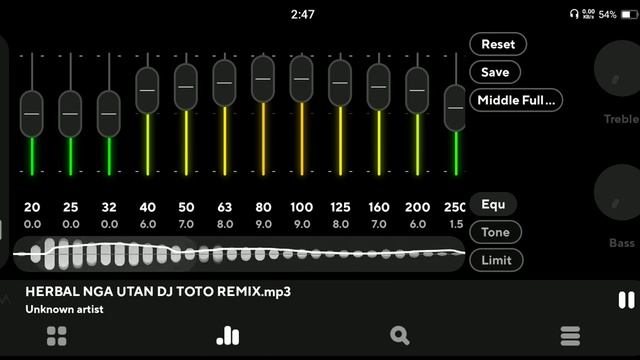Open the library grid icon
Screen dimensions: 640x360
pyautogui.click(x=57, y=336)
